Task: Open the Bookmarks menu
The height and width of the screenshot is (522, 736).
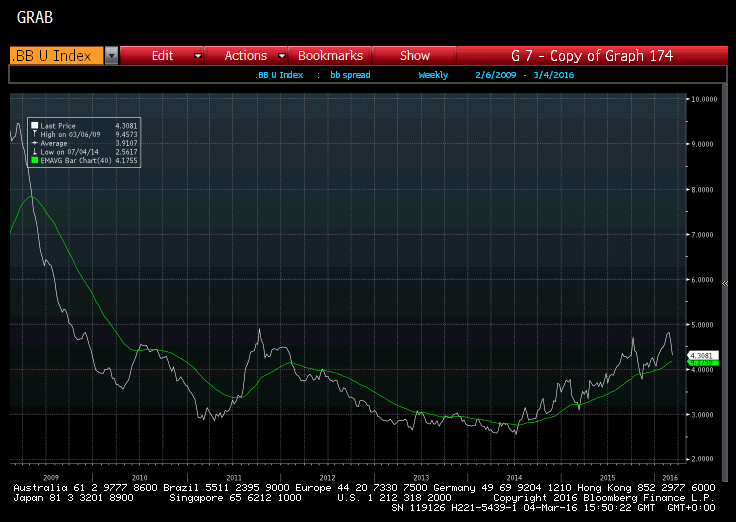Action: 330,56
